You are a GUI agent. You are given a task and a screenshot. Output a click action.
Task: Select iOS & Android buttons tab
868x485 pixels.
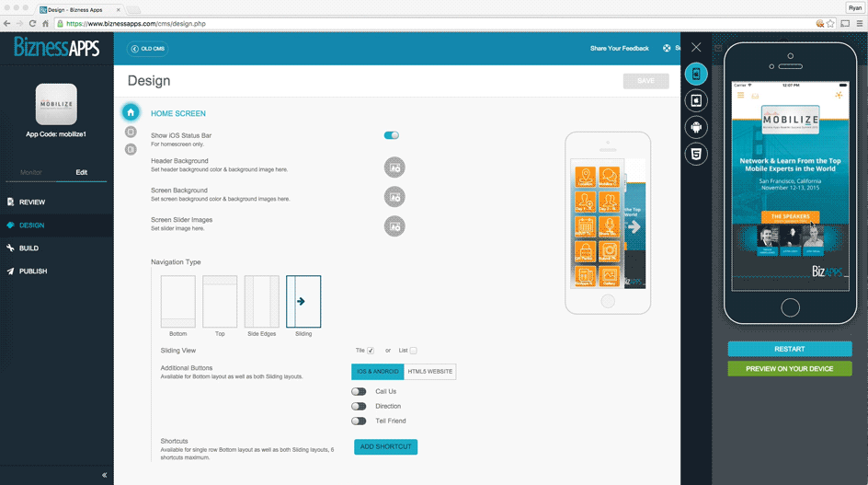coord(378,372)
